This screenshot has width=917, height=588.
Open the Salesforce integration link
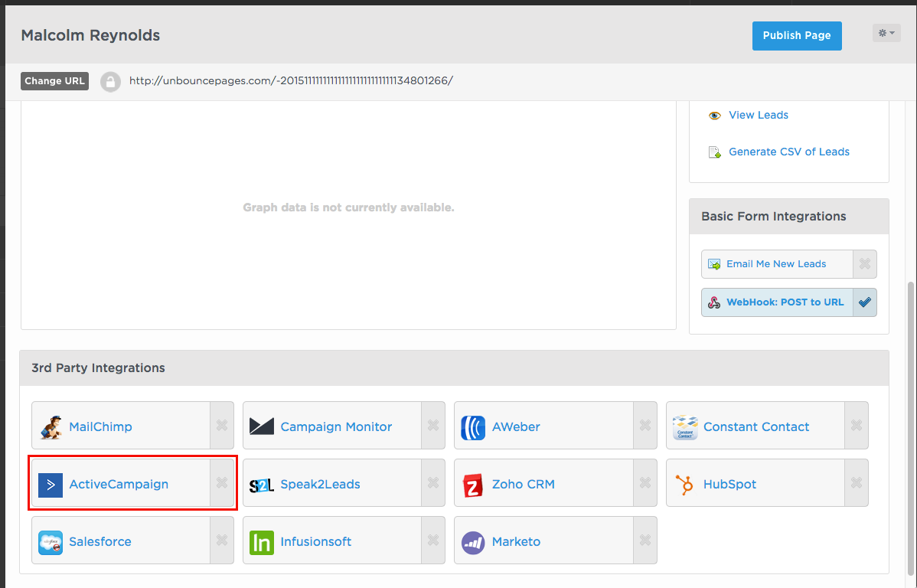100,542
